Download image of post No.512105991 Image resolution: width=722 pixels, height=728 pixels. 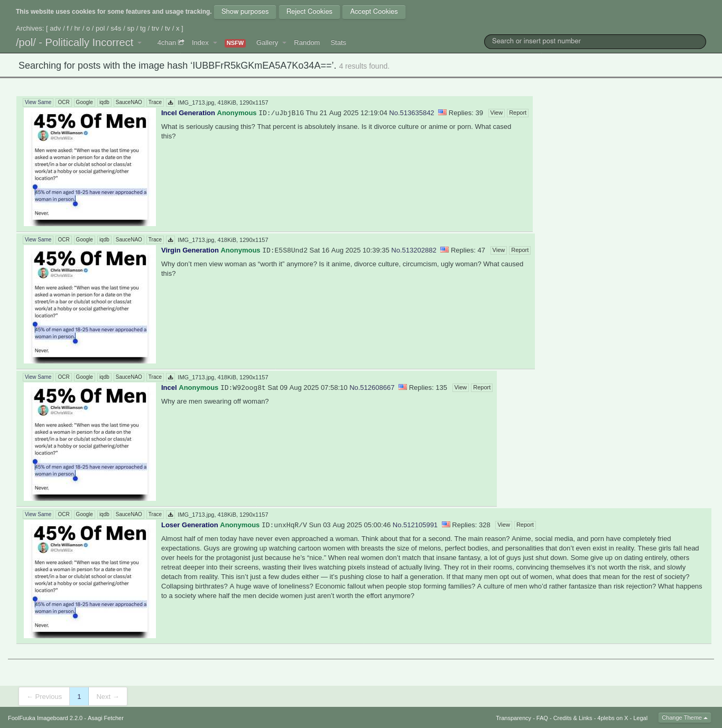pos(170,515)
